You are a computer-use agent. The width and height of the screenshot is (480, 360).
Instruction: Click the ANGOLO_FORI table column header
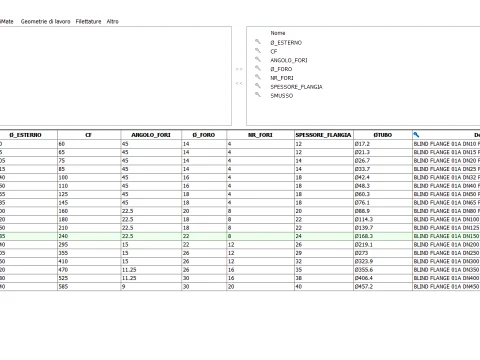click(151, 135)
